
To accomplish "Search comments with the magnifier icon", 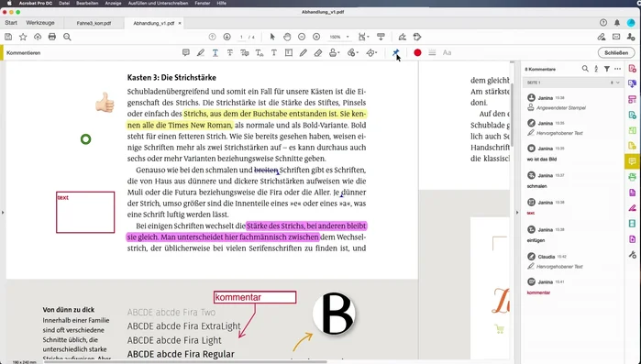I will [585, 69].
